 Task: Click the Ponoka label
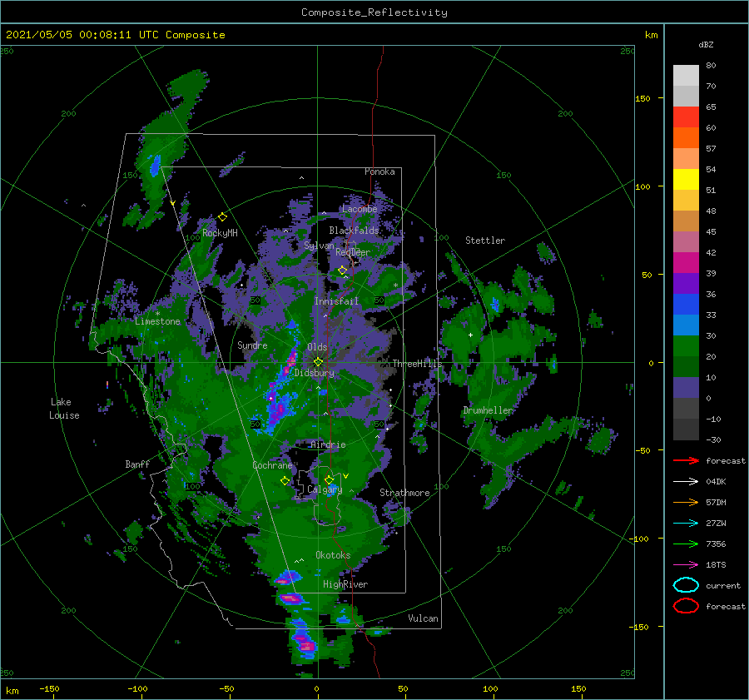pyautogui.click(x=379, y=171)
